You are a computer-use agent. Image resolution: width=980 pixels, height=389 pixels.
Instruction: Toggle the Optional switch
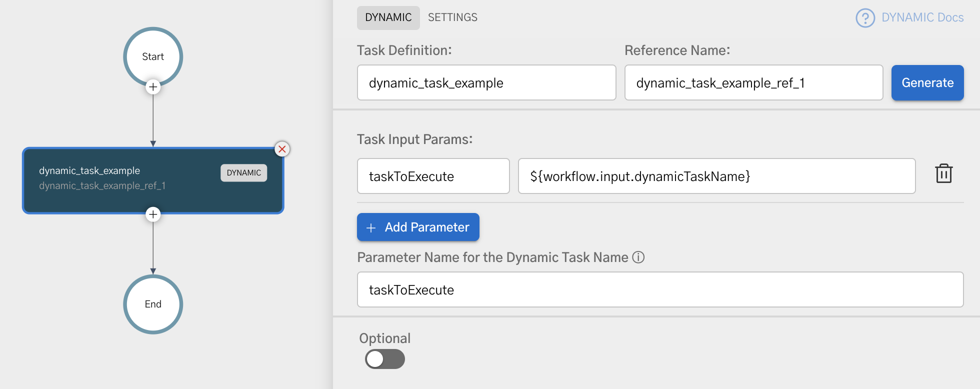[x=384, y=359]
